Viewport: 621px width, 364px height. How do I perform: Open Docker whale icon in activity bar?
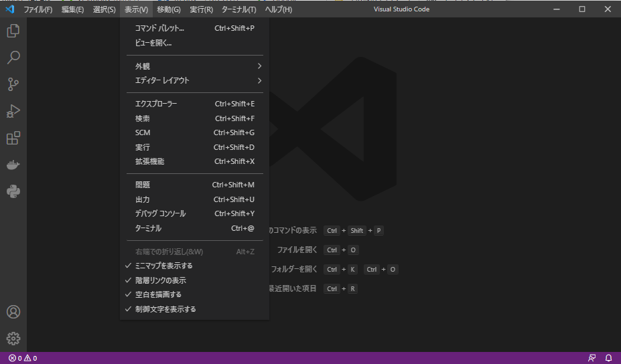[13, 165]
